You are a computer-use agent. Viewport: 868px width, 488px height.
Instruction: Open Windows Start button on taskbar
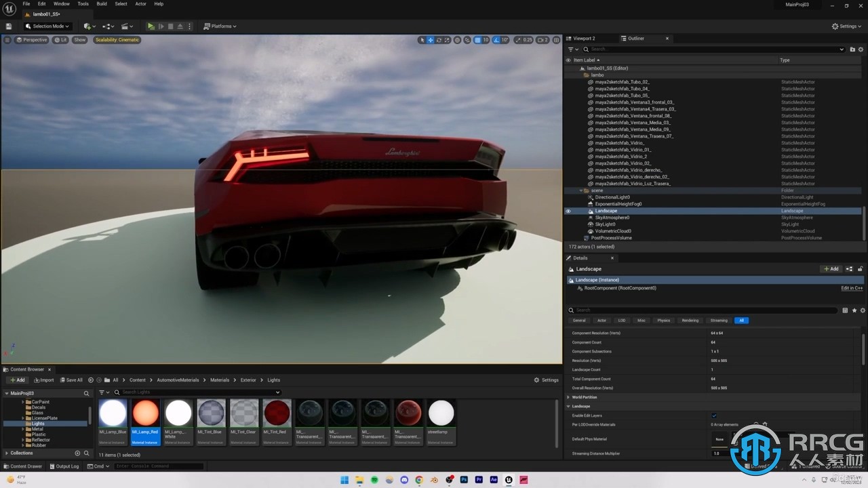(x=344, y=480)
